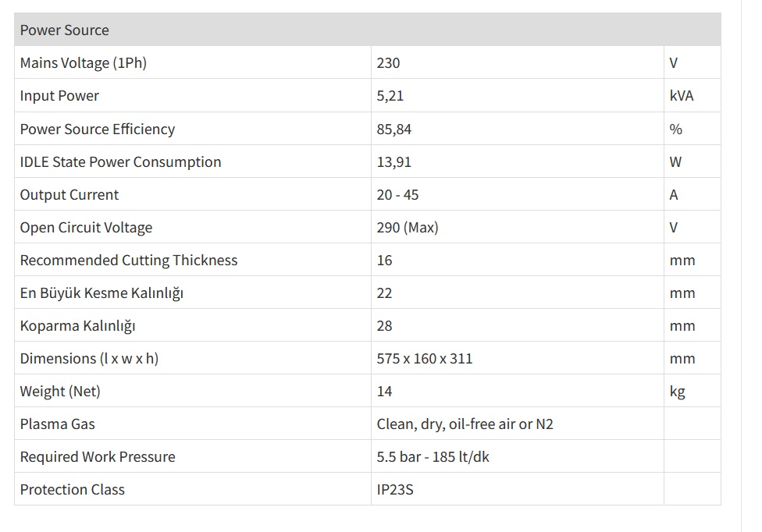Click the Mains Voltage (1Ph) label
This screenshot has height=532, width=762.
click(x=84, y=63)
